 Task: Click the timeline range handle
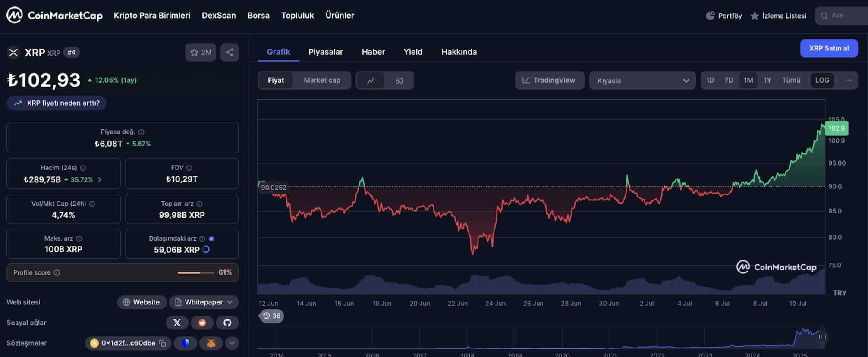coord(822,337)
